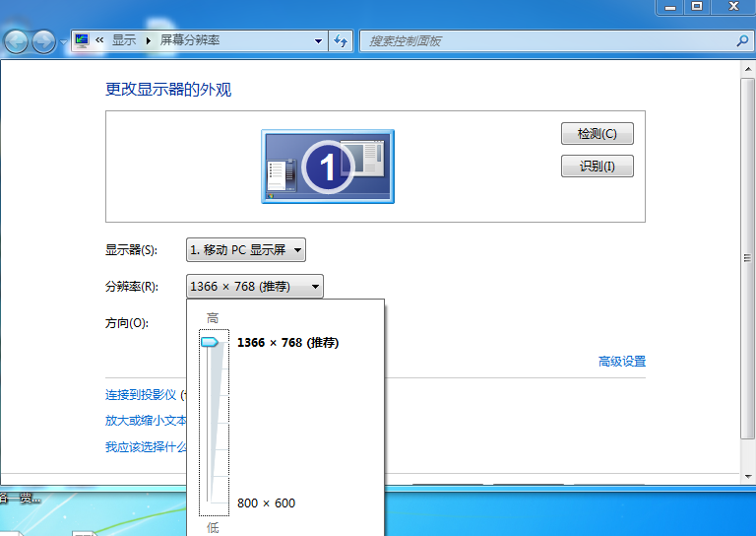Click the resolution slider thumb at 1366 × 768
The height and width of the screenshot is (536, 756).
click(x=210, y=342)
